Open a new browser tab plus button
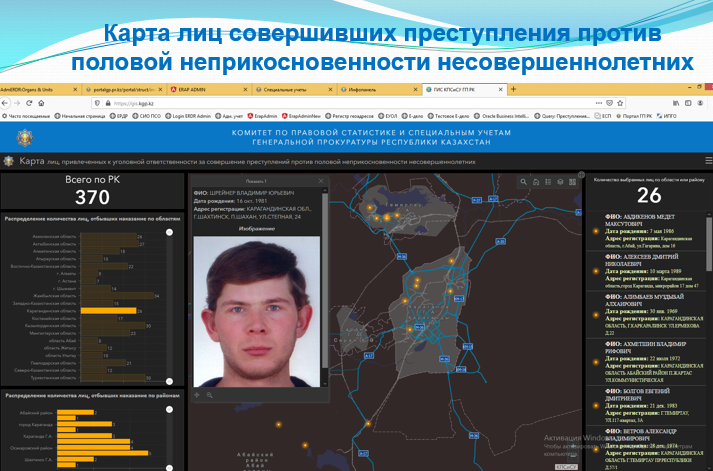The height and width of the screenshot is (471, 713). tap(513, 89)
